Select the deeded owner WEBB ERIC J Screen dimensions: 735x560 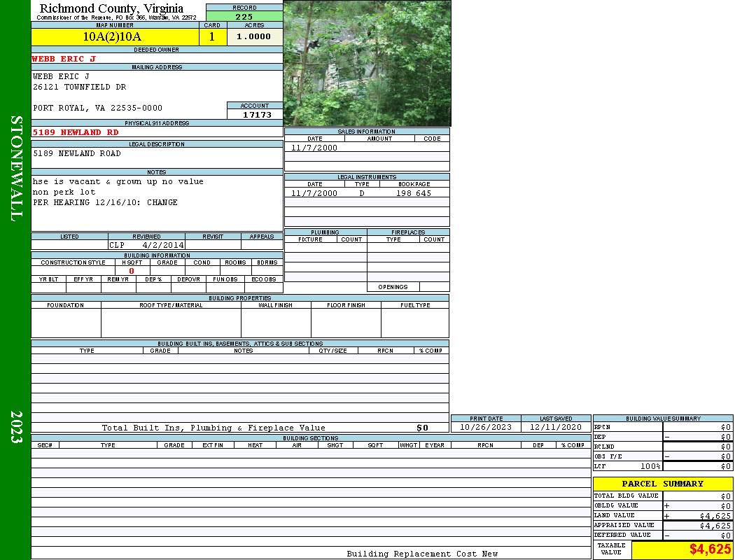click(64, 59)
